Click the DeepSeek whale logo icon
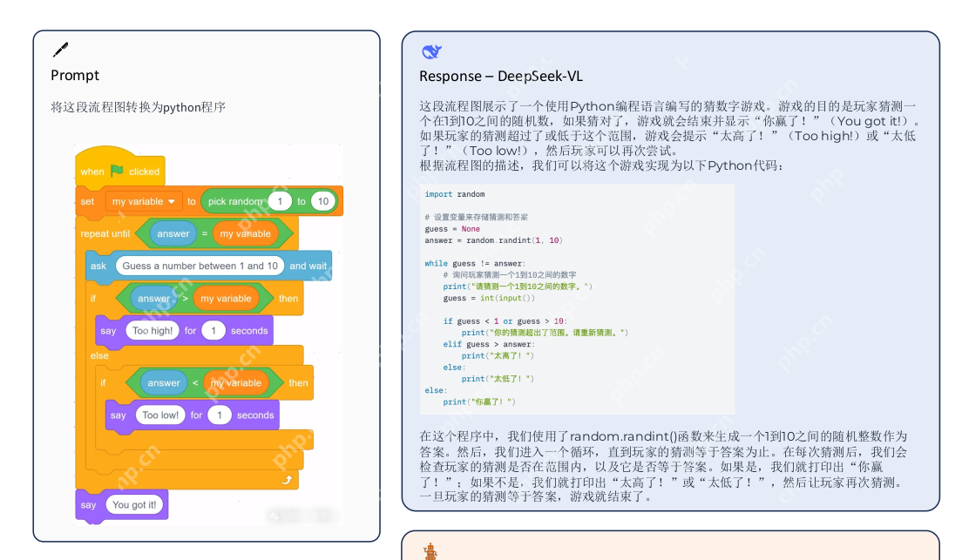 tap(431, 52)
